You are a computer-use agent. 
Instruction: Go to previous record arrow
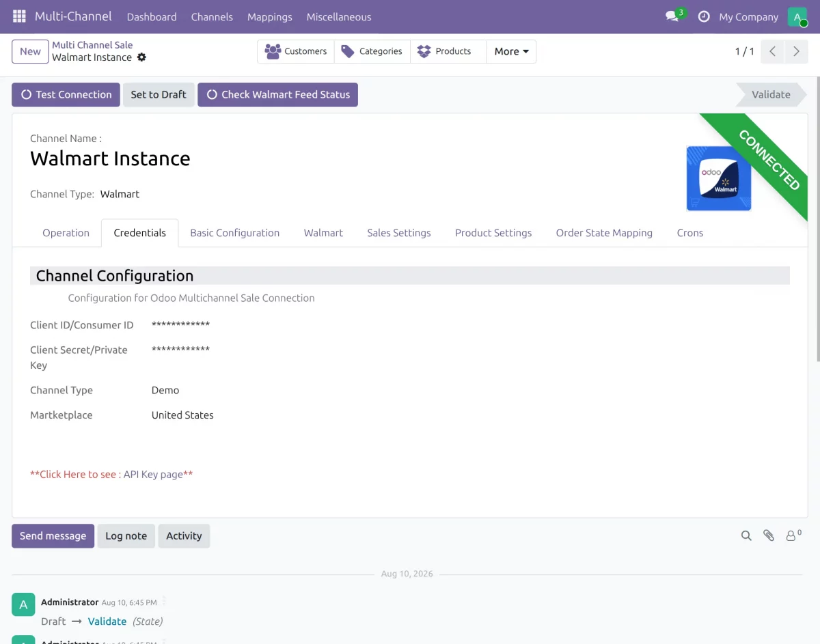coord(772,51)
